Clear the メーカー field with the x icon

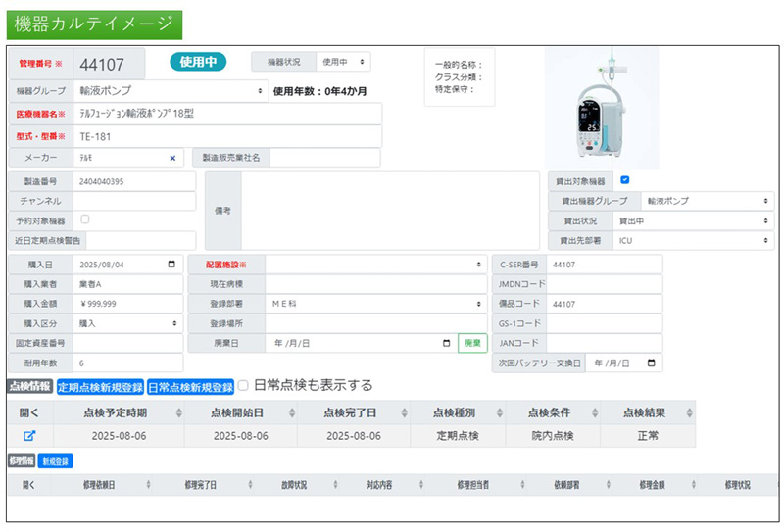tap(172, 158)
